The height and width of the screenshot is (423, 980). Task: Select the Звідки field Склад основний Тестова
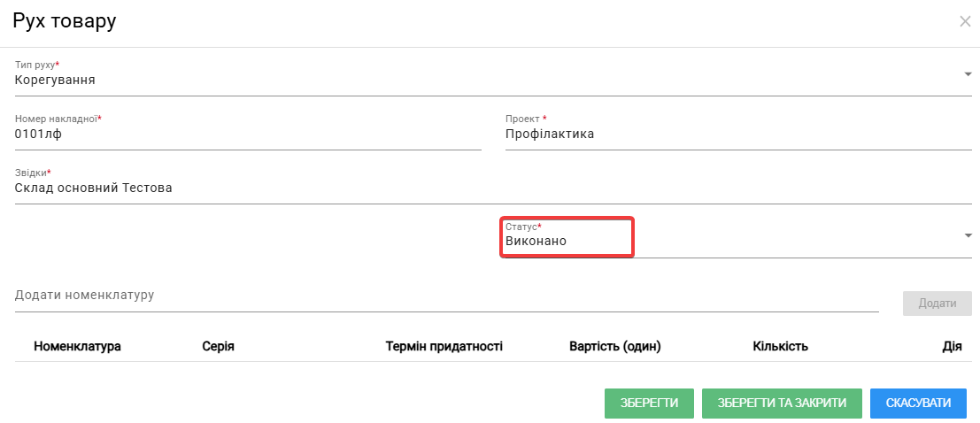[493, 185]
